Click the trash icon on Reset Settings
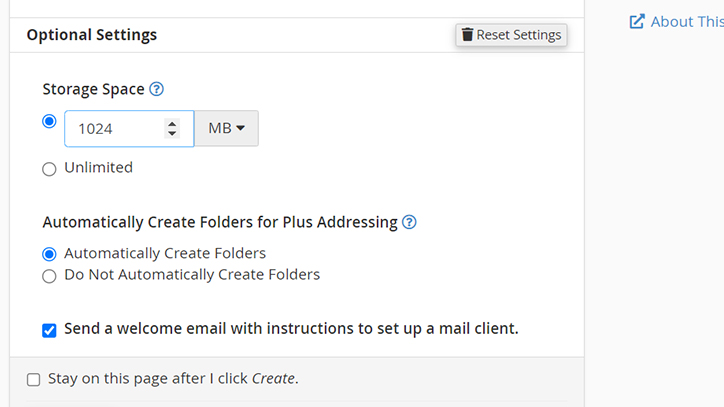Screen dimensions: 724x407 click(x=467, y=35)
